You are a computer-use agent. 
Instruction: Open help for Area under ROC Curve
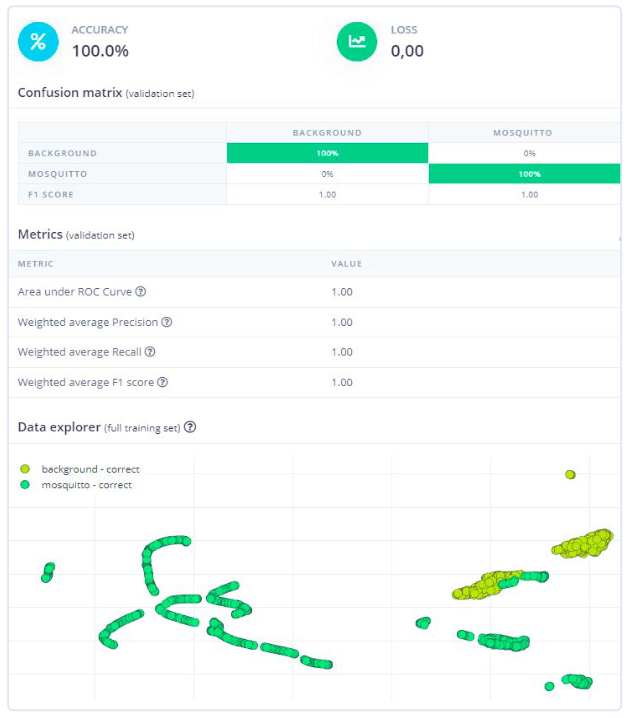point(141,292)
